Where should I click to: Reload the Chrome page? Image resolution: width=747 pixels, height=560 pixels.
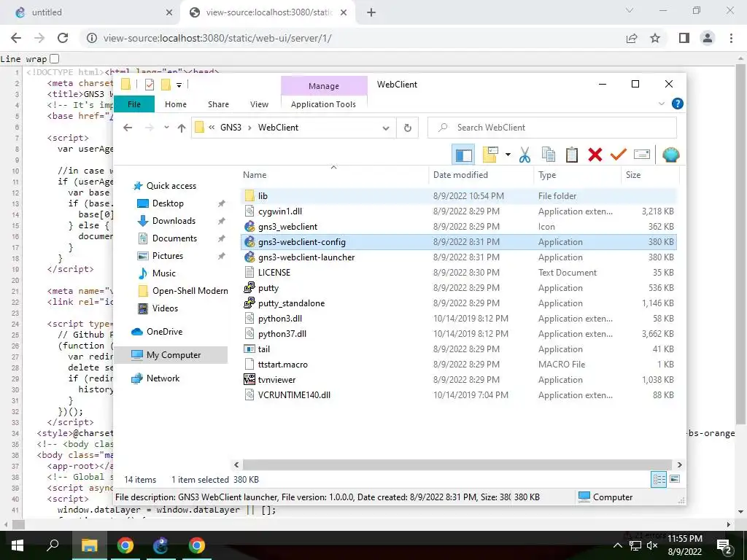[63, 38]
